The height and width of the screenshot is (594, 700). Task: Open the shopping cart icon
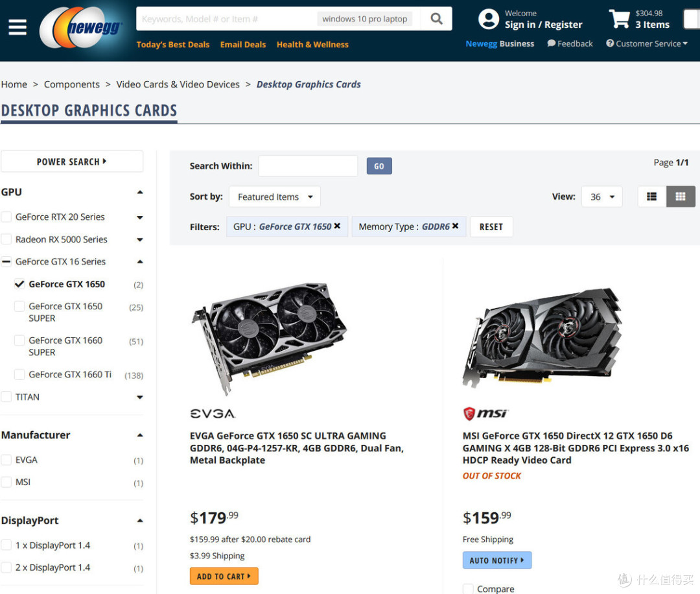pos(620,19)
